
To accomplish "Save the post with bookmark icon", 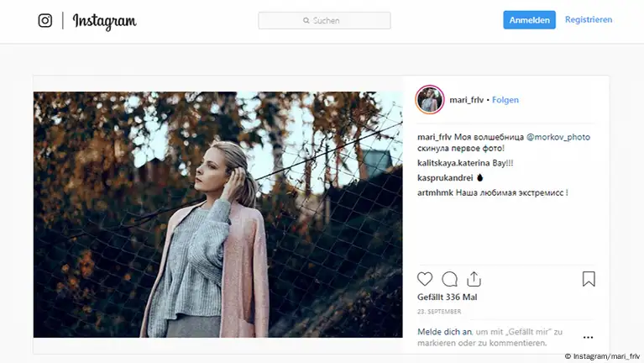I will coord(589,279).
